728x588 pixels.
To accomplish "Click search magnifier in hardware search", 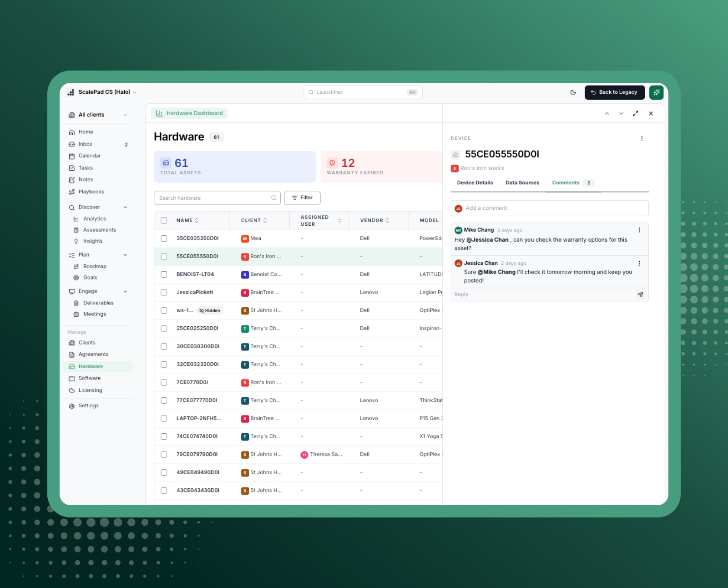I will pyautogui.click(x=274, y=198).
